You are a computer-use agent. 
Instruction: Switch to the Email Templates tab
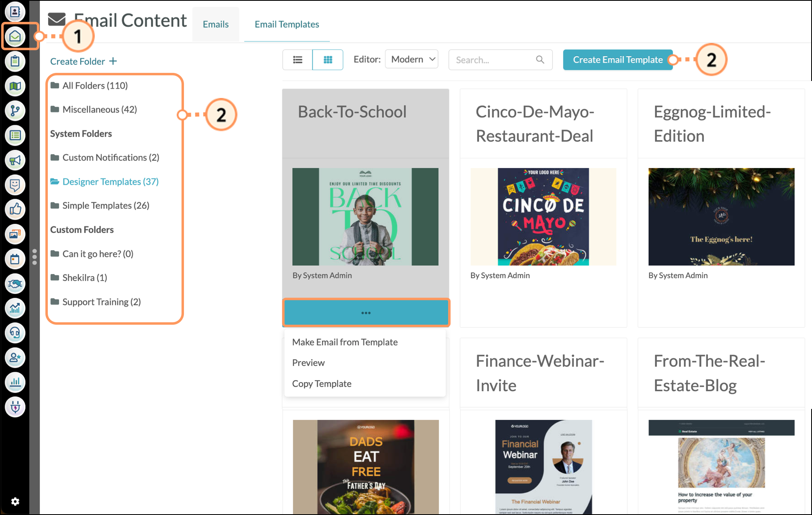[x=287, y=24]
